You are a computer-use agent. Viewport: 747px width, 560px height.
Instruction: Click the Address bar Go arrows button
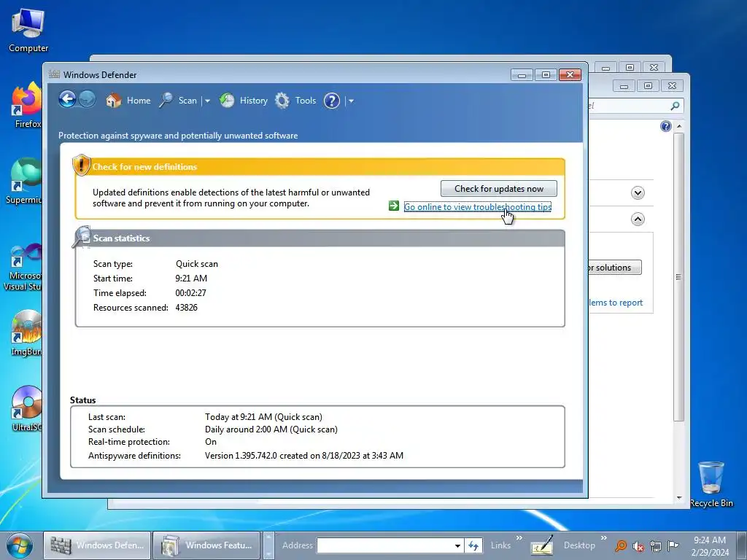pos(473,545)
